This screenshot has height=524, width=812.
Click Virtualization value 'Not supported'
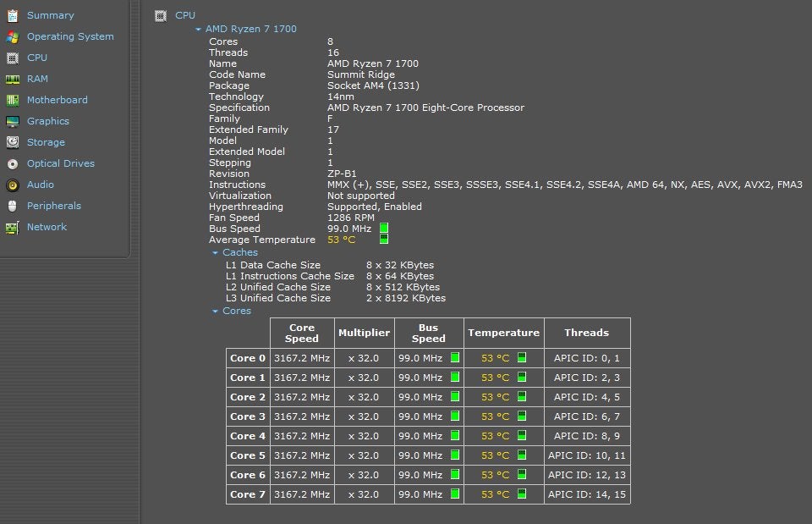pyautogui.click(x=361, y=196)
